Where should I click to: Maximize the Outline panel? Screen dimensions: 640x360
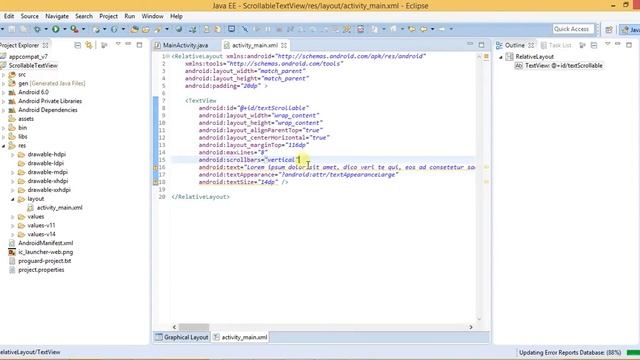tap(629, 44)
